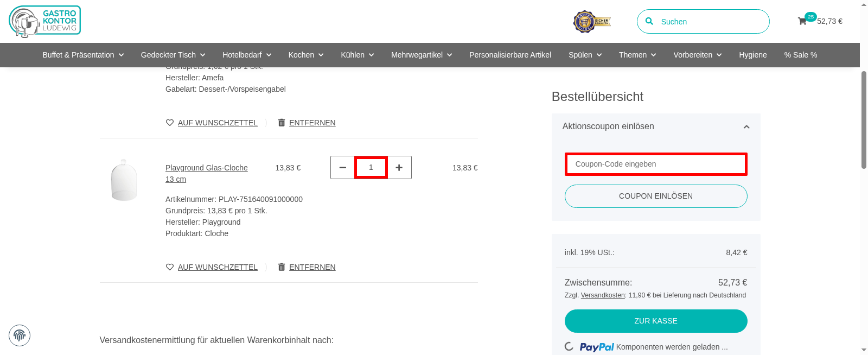Screen dimensions: 868x355
Task: Open the Personalisierbare Artikel menu item
Action: [510, 55]
